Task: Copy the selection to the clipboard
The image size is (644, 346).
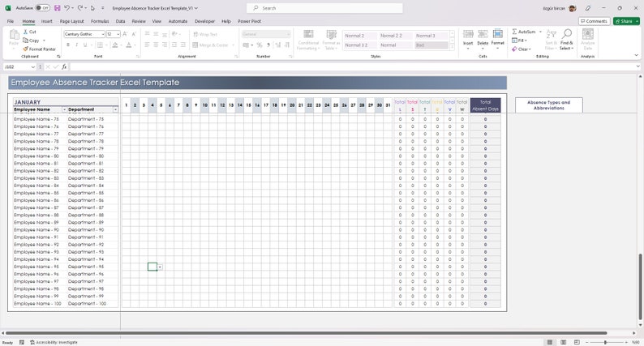Action: pyautogui.click(x=31, y=41)
